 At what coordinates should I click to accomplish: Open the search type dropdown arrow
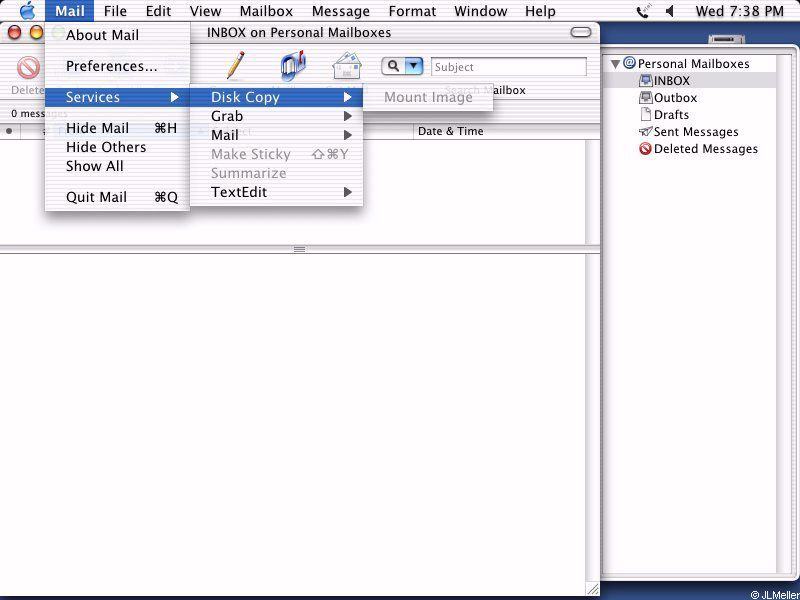click(414, 66)
